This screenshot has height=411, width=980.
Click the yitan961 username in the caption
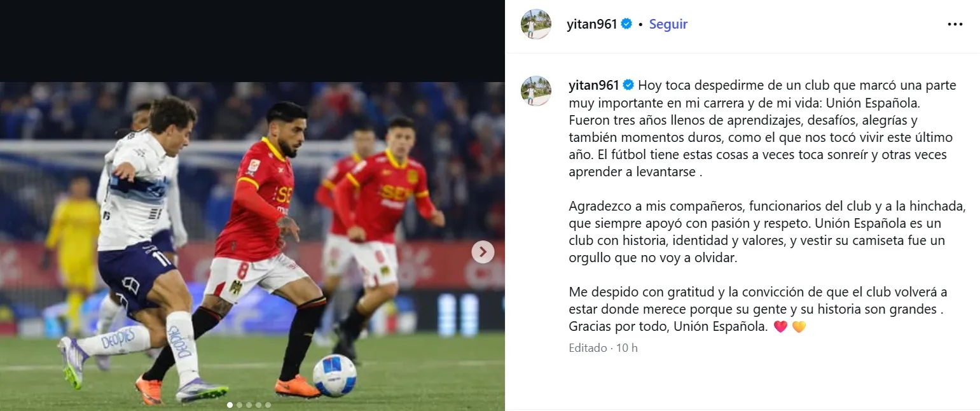[x=594, y=85]
